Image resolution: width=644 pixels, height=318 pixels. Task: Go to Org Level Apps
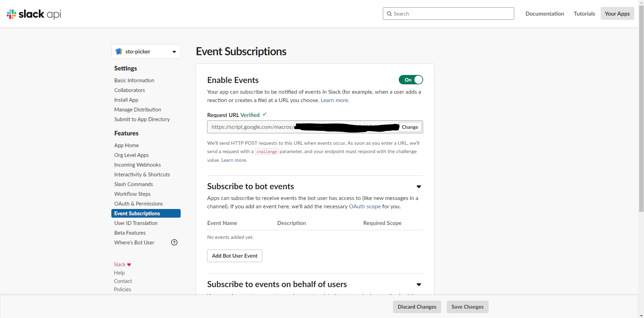(131, 155)
